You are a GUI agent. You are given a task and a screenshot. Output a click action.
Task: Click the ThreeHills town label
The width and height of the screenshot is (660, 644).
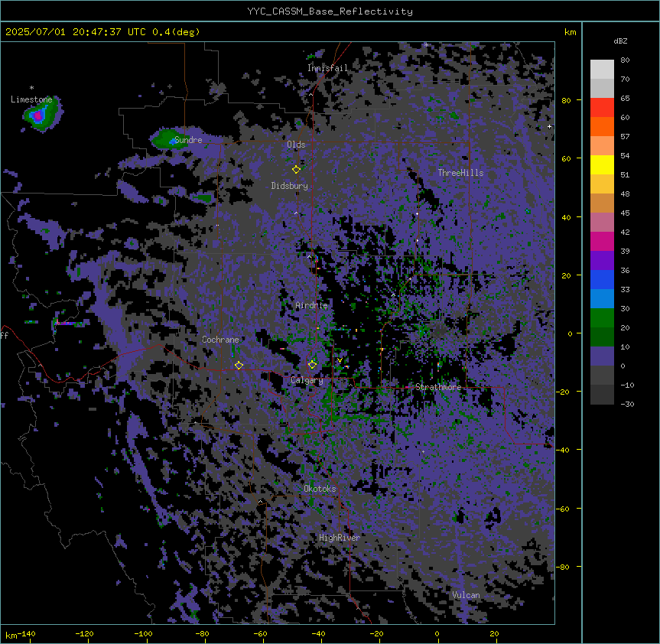pos(460,173)
